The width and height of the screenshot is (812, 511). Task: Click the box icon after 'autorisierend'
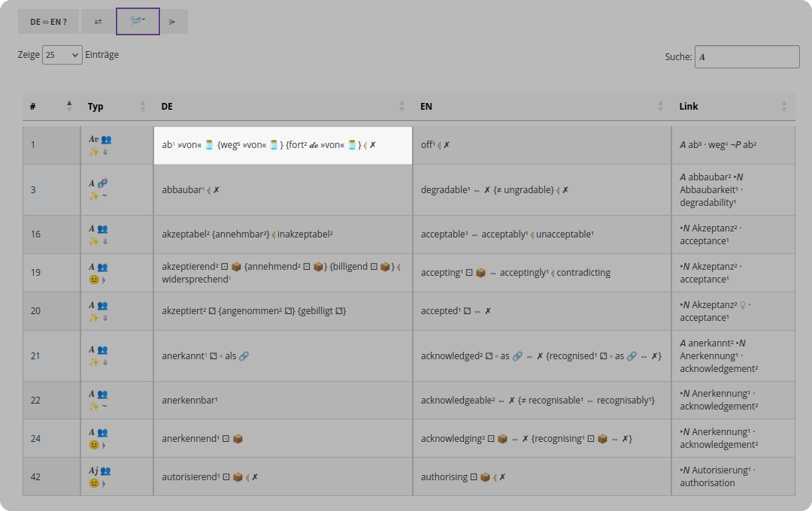pyautogui.click(x=238, y=477)
